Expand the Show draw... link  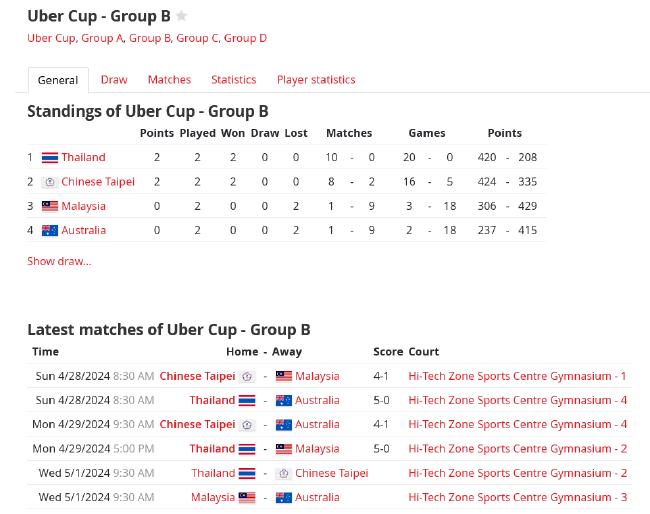[59, 261]
